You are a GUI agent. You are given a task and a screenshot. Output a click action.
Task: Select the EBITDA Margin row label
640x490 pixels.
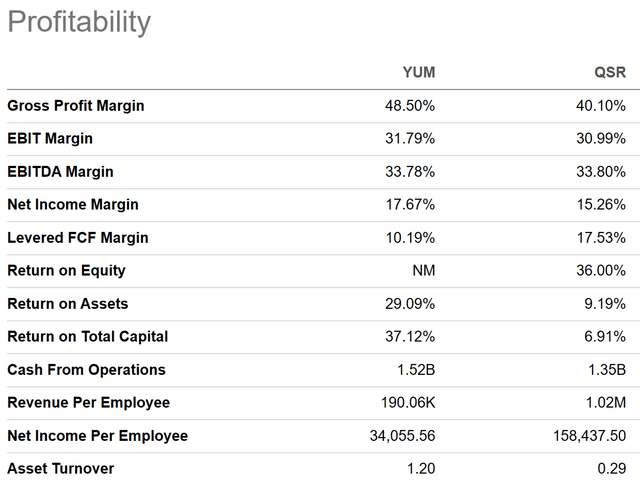[60, 171]
